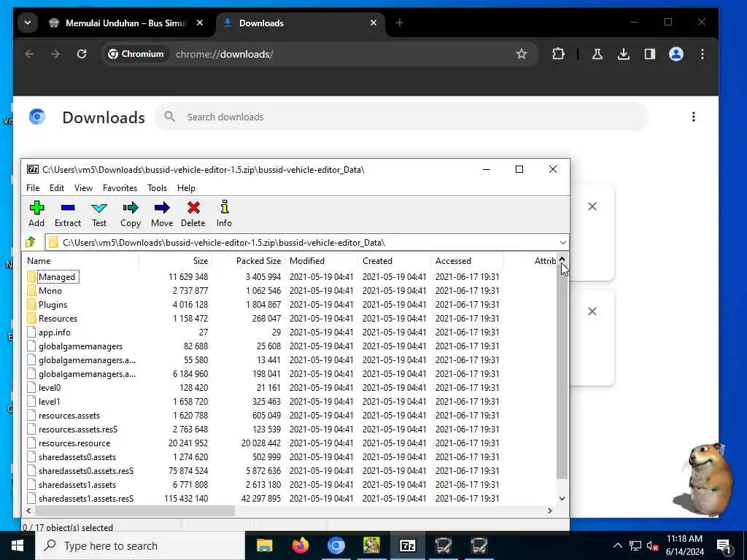Open the Favorites menu in 7-Zip

point(120,188)
